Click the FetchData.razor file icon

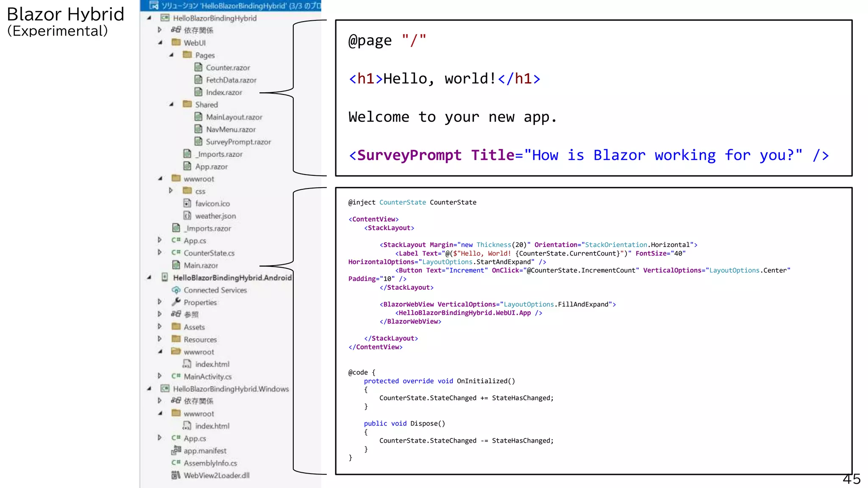pos(198,79)
